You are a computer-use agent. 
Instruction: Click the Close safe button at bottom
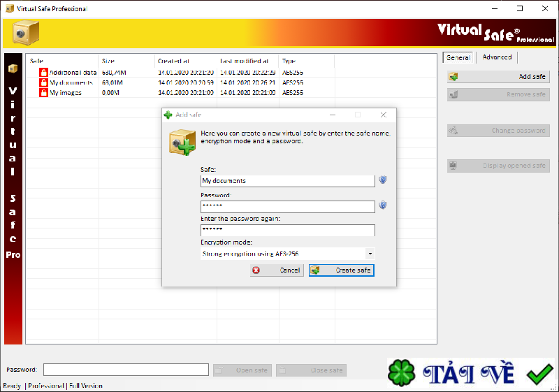coord(311,370)
